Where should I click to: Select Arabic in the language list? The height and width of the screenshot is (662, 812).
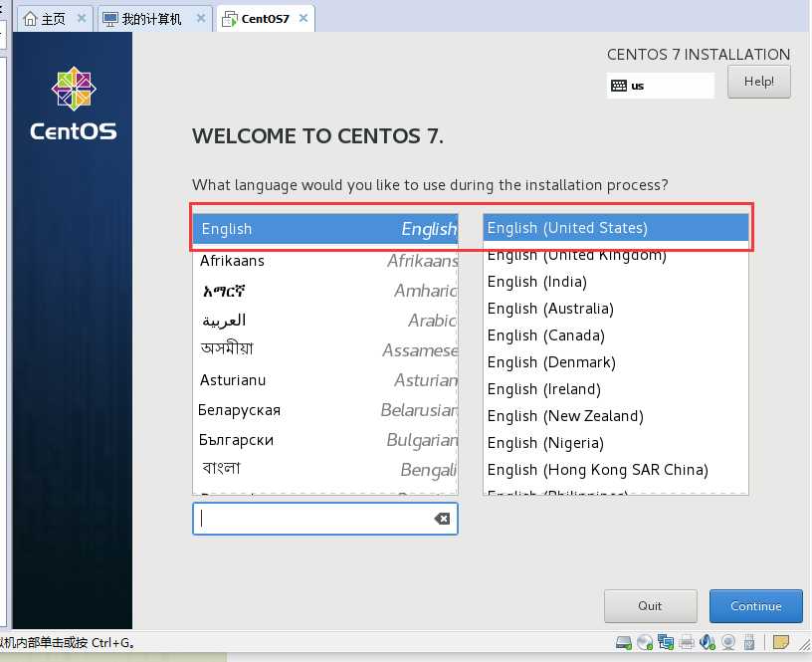(x=325, y=321)
